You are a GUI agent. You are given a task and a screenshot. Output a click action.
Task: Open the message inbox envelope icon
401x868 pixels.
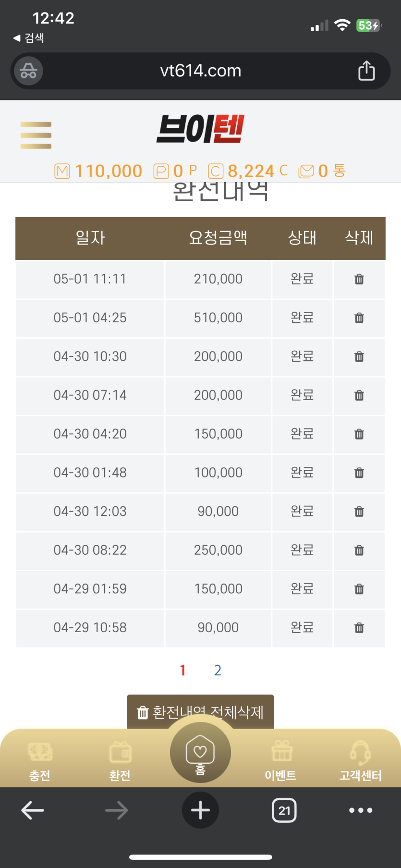306,171
